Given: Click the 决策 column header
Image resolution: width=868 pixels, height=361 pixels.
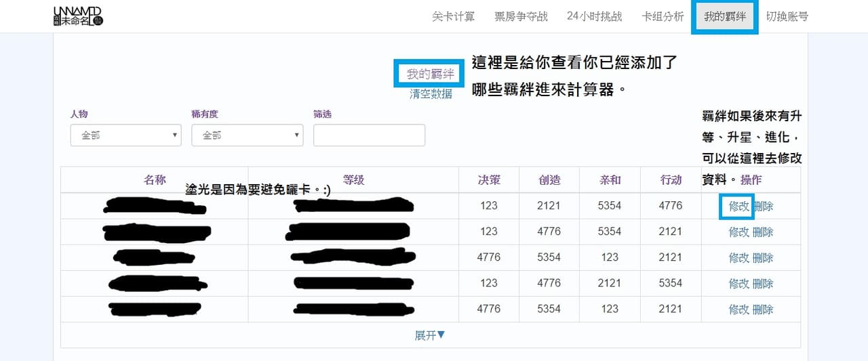Looking at the screenshot, I should (488, 179).
